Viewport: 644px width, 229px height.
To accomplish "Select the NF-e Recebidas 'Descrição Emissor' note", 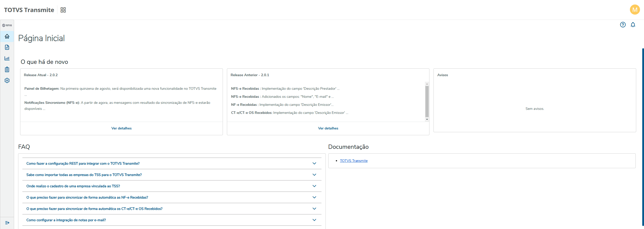I will (x=282, y=105).
